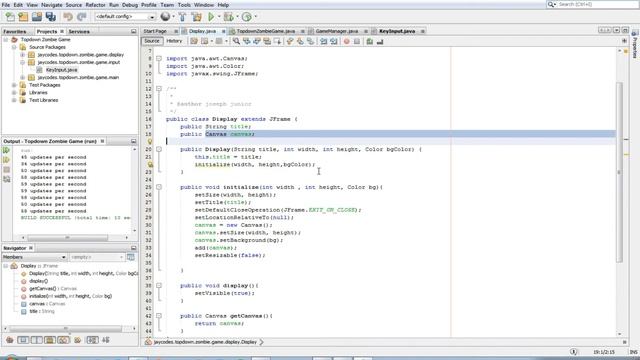Open the File menu
This screenshot has width=640, height=360.
point(6,5)
